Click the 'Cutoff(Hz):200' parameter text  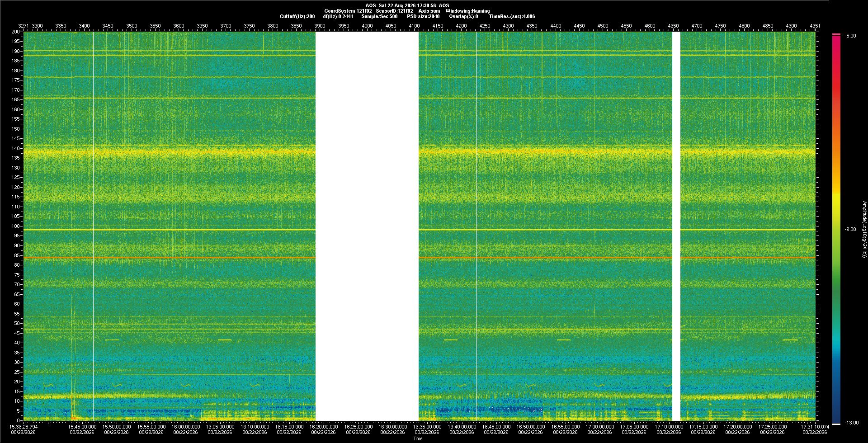[297, 16]
